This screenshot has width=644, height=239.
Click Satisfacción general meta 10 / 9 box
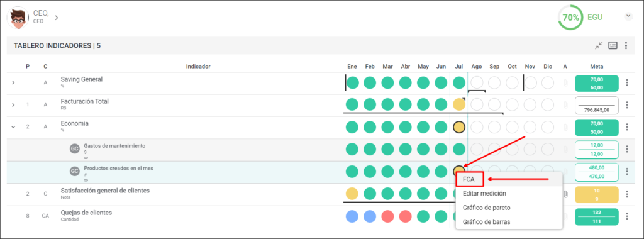(597, 194)
